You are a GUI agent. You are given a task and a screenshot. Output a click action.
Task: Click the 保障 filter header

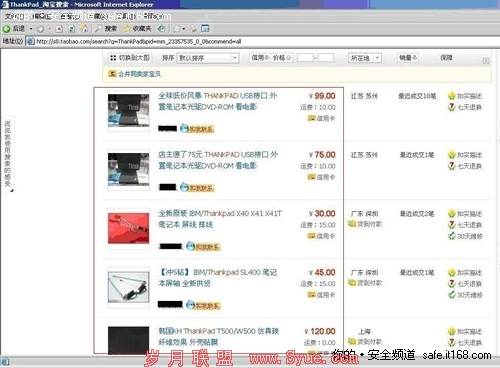pyautogui.click(x=446, y=58)
